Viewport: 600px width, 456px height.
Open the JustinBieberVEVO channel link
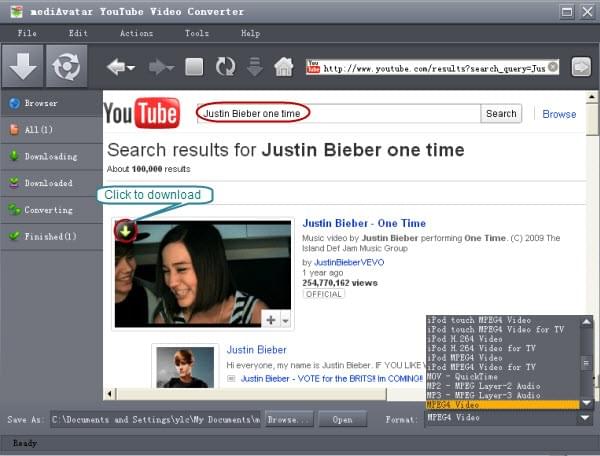pyautogui.click(x=349, y=262)
